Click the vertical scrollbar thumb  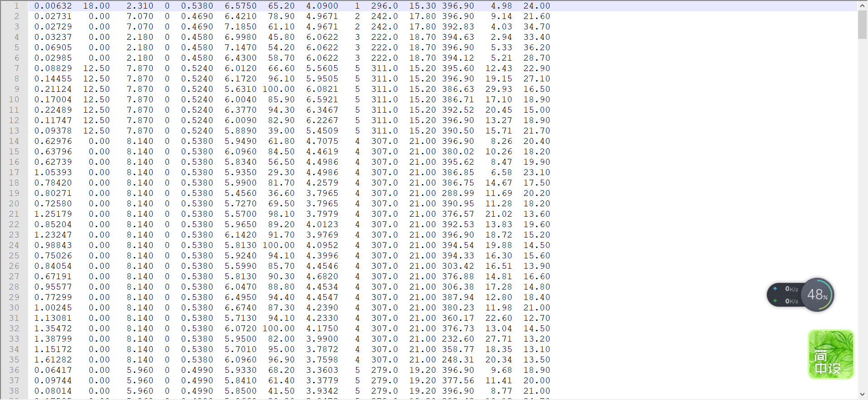(x=863, y=25)
